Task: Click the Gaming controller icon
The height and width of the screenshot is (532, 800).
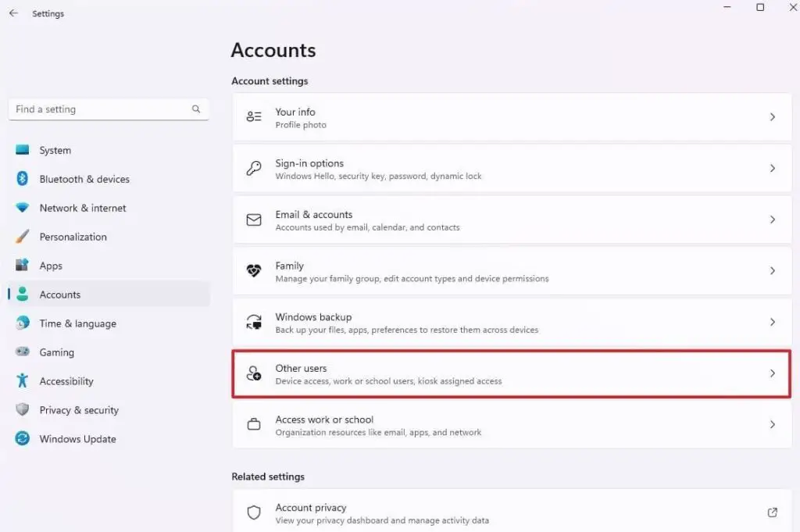Action: 24,352
